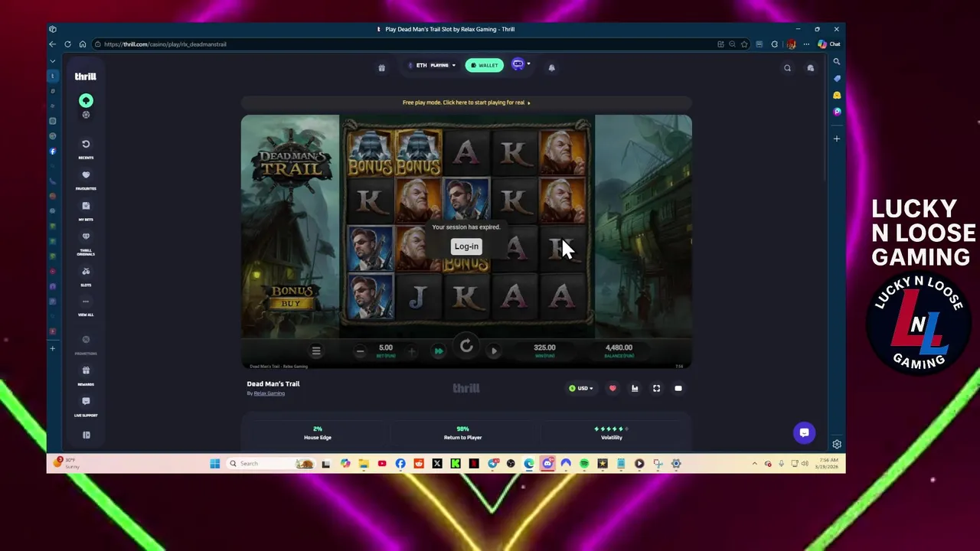Decrease the bet with the minus button
This screenshot has height=551, width=980.
tap(360, 351)
